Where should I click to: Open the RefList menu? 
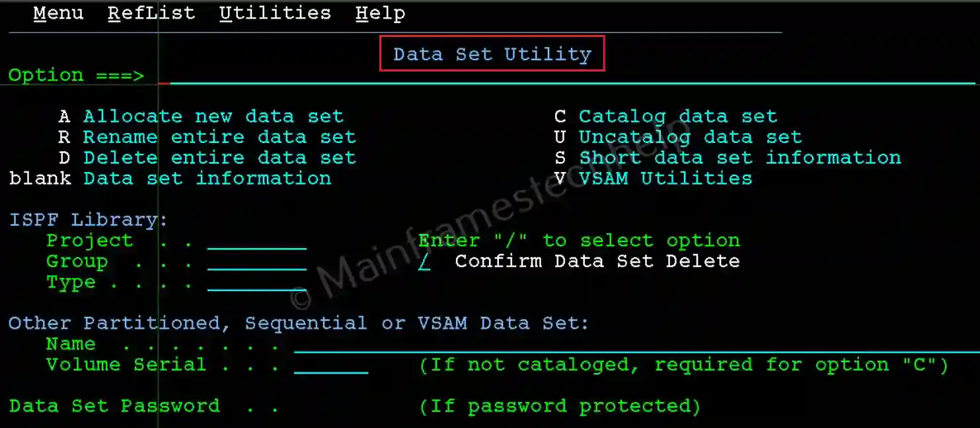tap(151, 13)
